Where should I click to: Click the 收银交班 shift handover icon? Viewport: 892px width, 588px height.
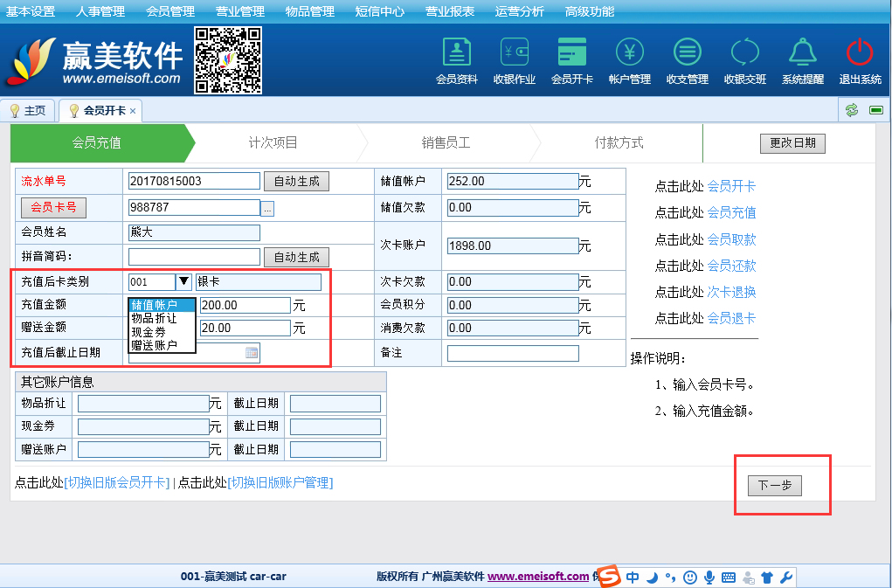coord(744,54)
